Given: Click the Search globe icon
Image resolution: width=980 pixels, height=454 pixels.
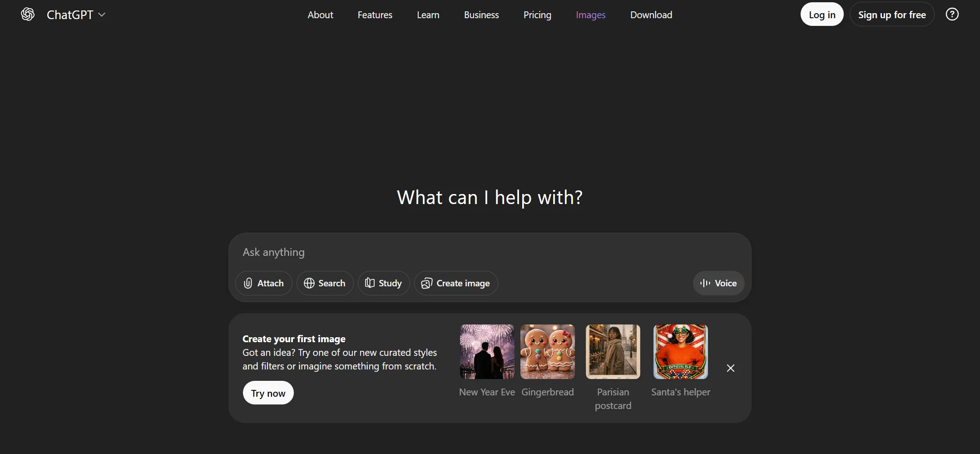Looking at the screenshot, I should tap(310, 283).
